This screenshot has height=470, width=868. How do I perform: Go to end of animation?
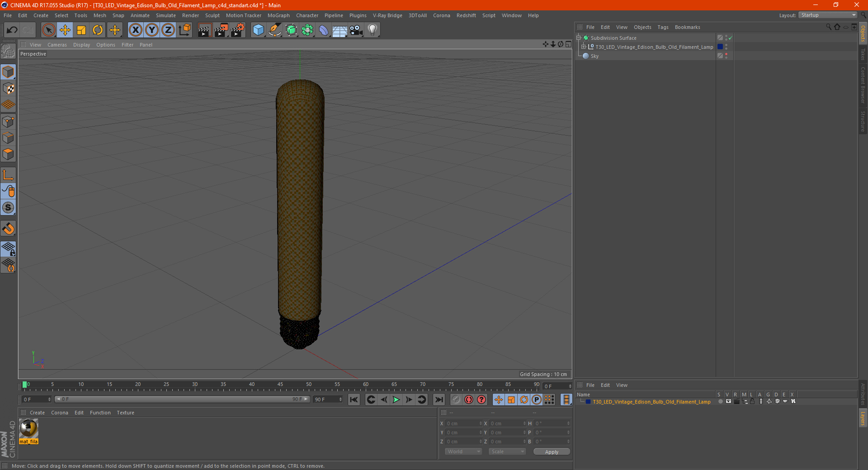coord(439,399)
